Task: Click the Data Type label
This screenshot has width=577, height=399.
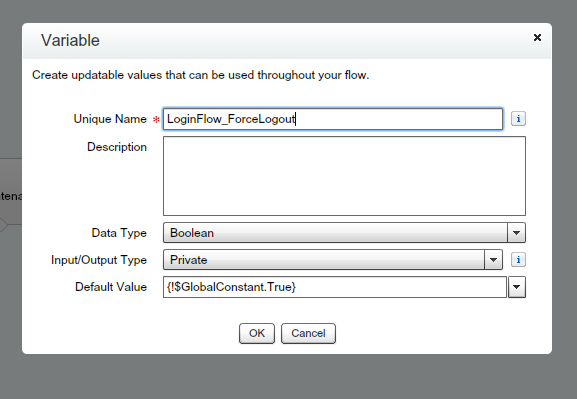Action: 119,233
